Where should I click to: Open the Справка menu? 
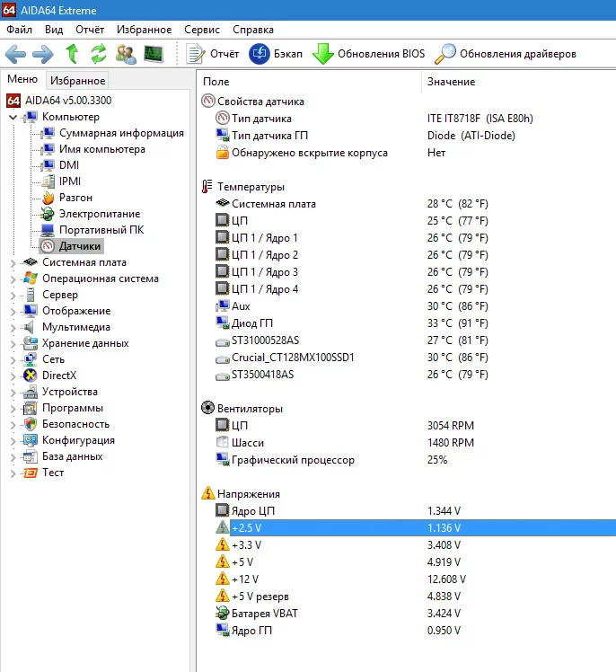[253, 30]
